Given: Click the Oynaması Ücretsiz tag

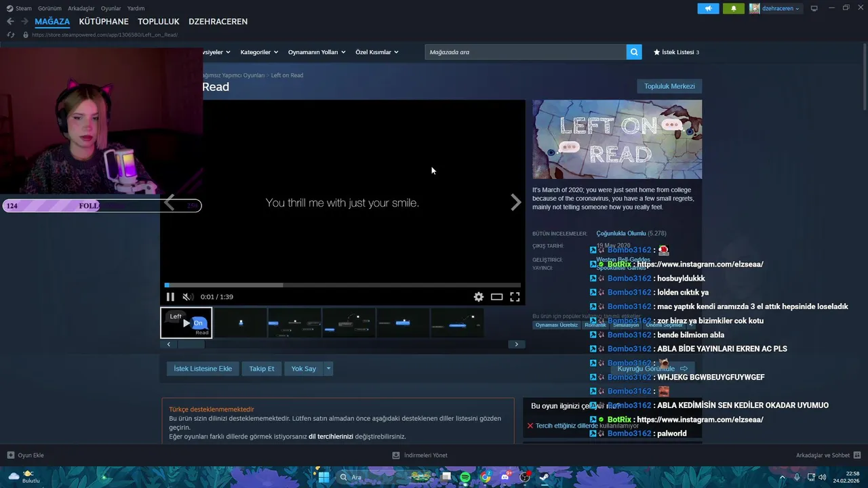Looking at the screenshot, I should click(557, 325).
